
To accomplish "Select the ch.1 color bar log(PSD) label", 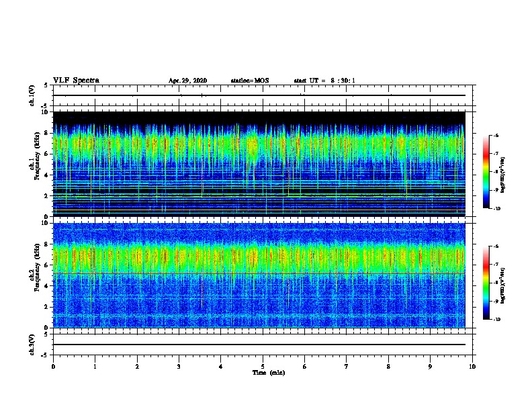I will 502,175.
